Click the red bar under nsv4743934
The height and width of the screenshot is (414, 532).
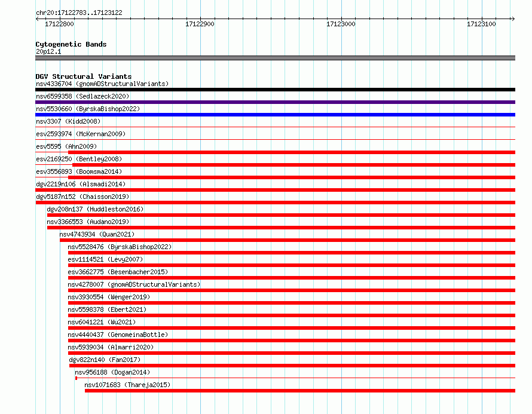point(288,240)
